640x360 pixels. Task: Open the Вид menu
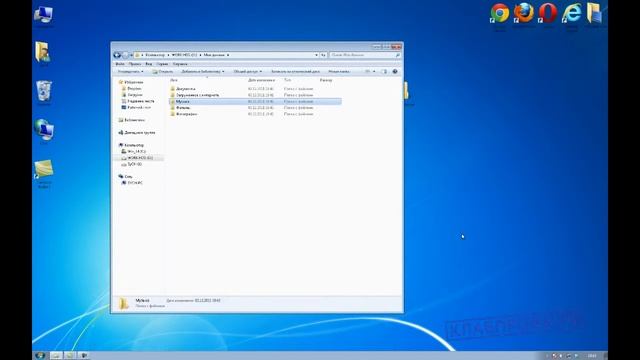149,64
